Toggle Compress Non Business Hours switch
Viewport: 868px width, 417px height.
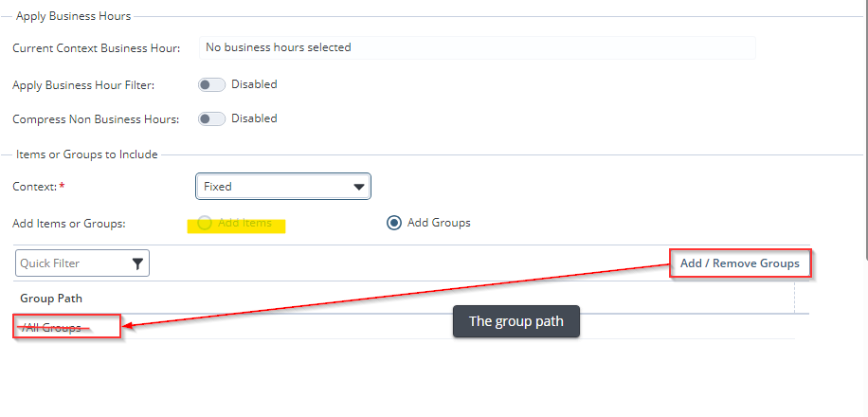tap(211, 118)
